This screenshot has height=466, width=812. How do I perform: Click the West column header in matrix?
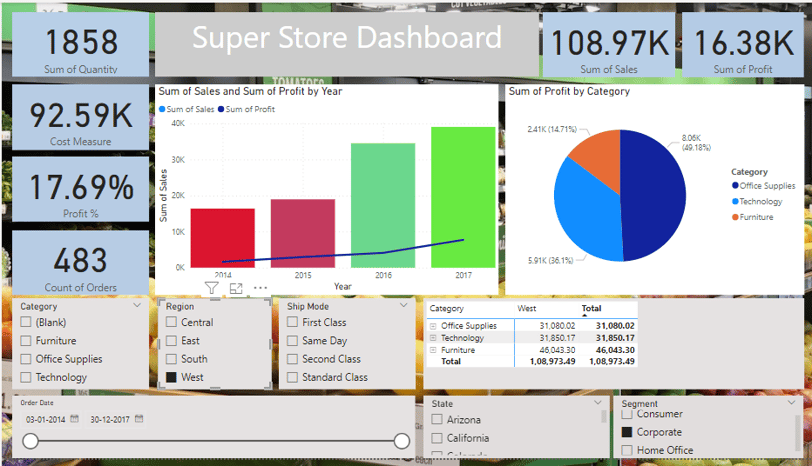(527, 309)
